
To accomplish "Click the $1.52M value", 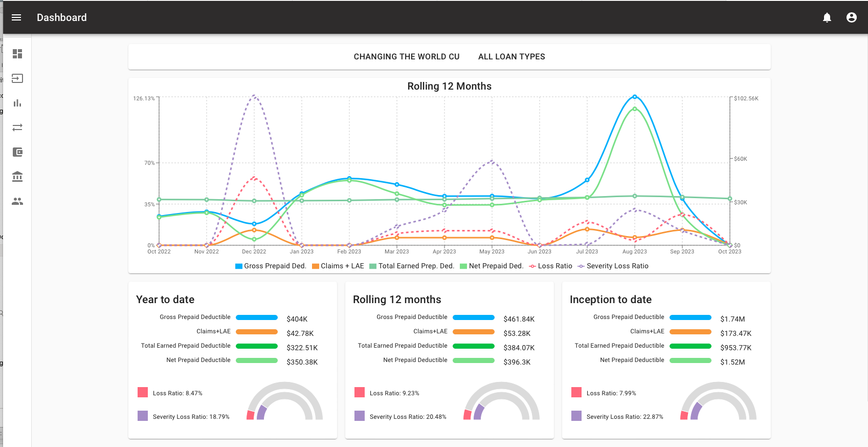I will 732,362.
